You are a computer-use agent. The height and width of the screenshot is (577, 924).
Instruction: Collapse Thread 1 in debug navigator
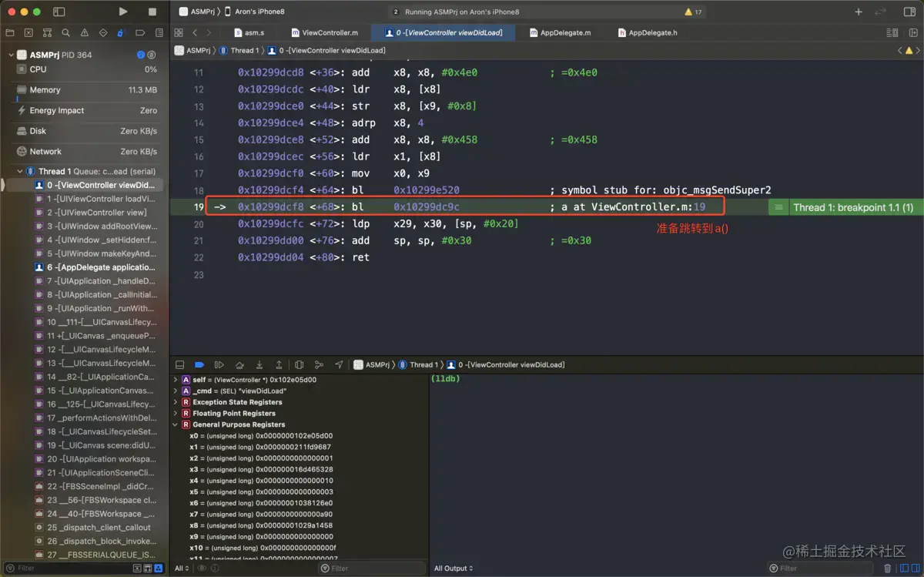(x=20, y=171)
